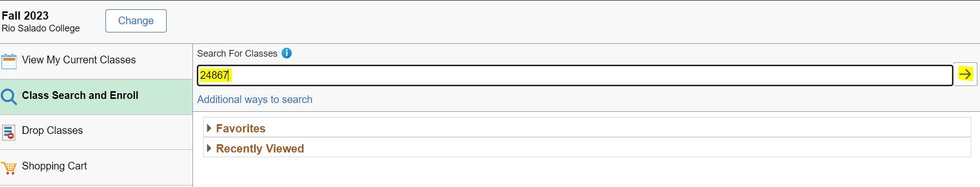Go to Drop Classes menu item
Screen dimensions: 980x187
96,132
